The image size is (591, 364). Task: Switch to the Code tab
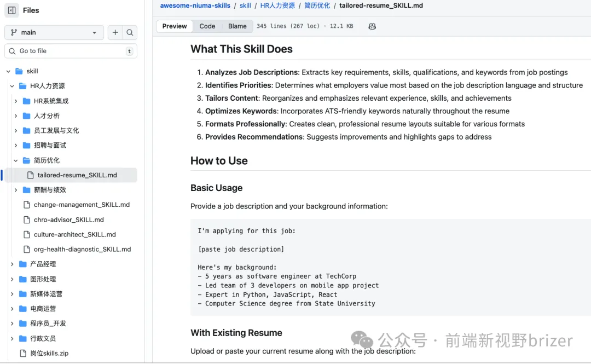coord(207,26)
